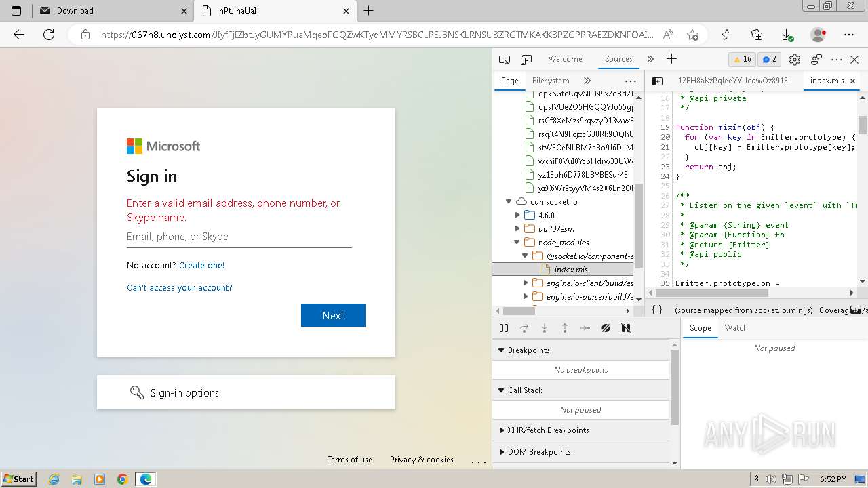Expand the 4.6.0 folder

(517, 216)
